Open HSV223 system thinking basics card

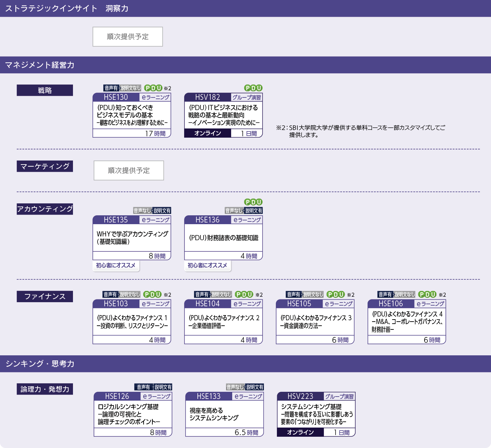pos(316,414)
